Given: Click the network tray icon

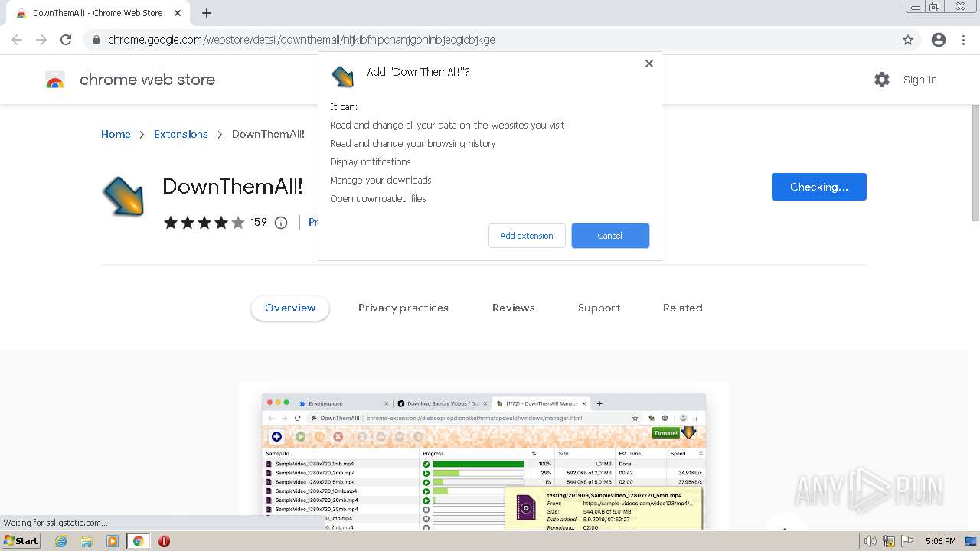Looking at the screenshot, I should 889,541.
